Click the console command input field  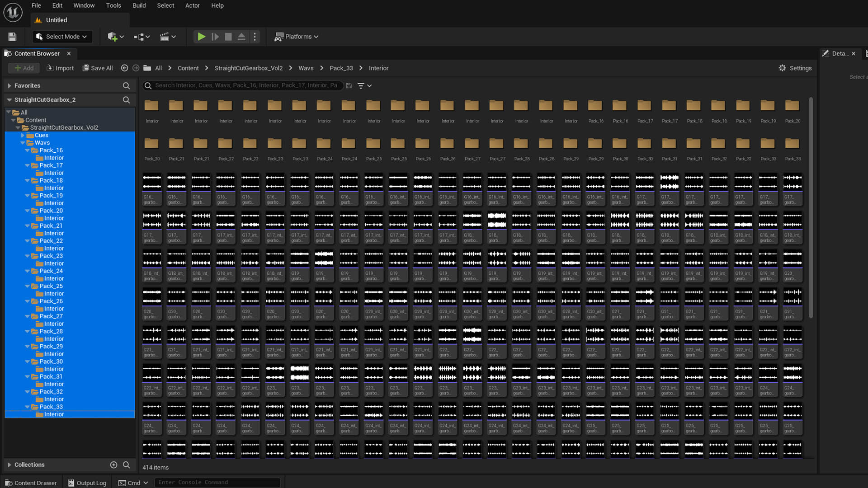(217, 483)
